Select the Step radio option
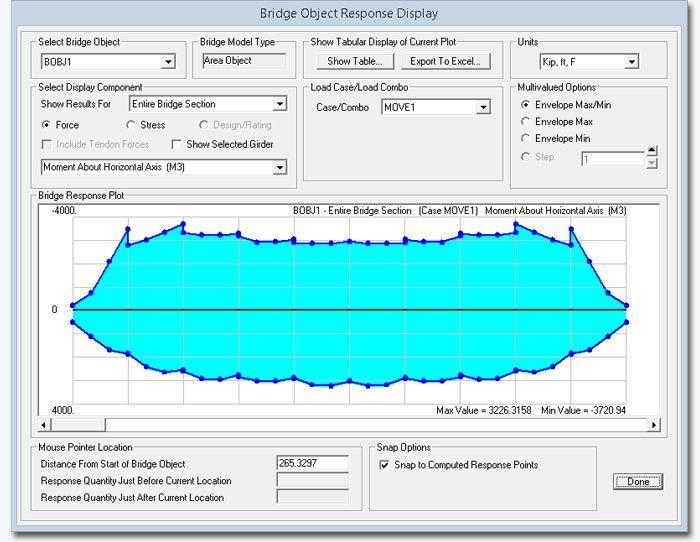700x542 pixels. (x=525, y=157)
